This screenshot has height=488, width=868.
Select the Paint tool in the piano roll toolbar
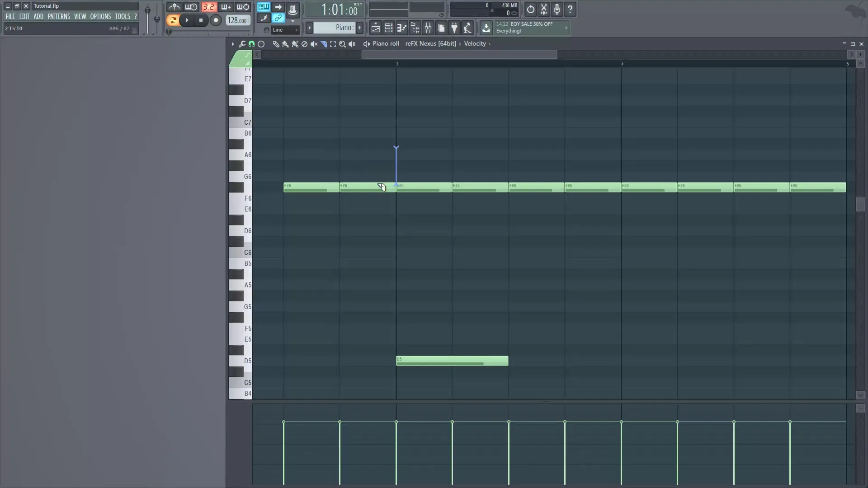285,44
